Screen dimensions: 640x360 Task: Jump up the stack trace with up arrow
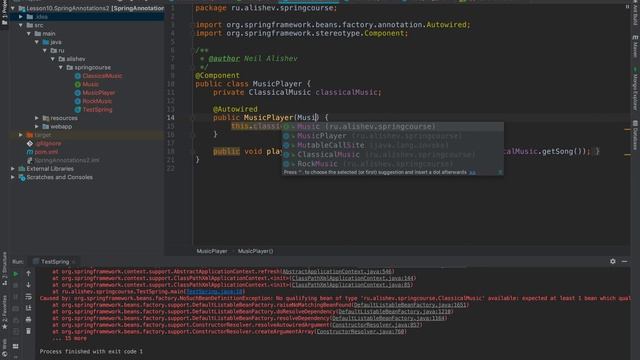(x=28, y=273)
